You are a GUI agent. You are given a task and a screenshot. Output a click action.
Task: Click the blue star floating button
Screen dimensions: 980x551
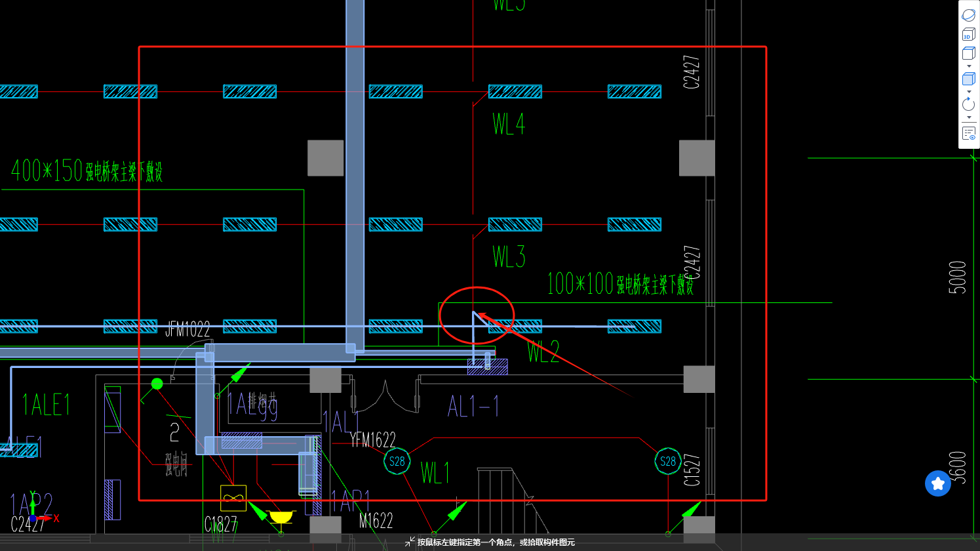pyautogui.click(x=938, y=483)
